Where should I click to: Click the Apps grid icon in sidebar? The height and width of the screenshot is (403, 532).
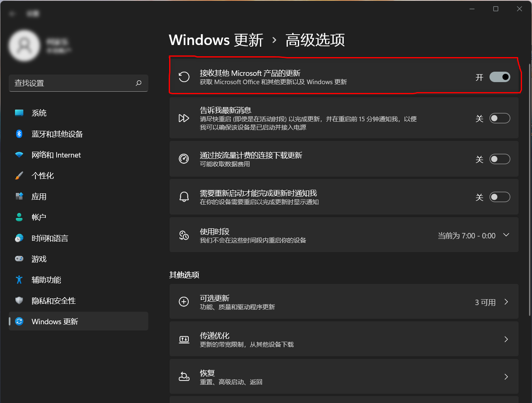(x=19, y=196)
